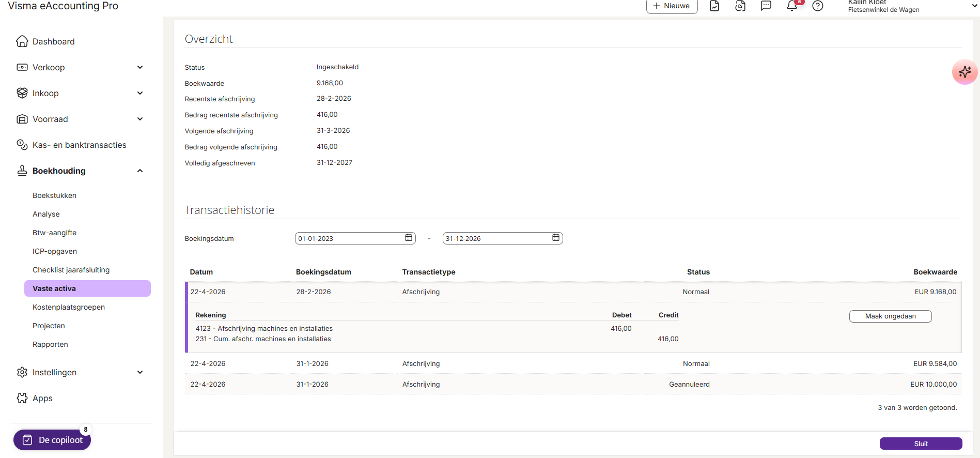Viewport: 980px width, 458px height.
Task: Open calendar picker for start date 01-01-2023
Action: (409, 238)
